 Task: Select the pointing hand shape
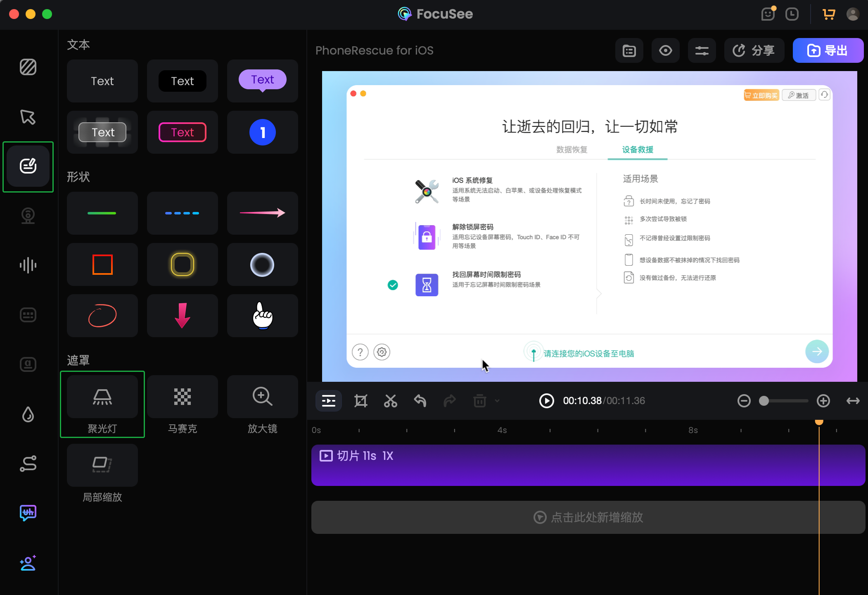[x=263, y=316]
